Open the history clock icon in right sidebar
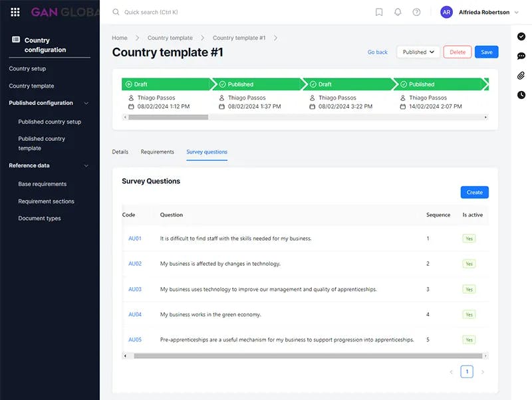The image size is (532, 400). 521,95
